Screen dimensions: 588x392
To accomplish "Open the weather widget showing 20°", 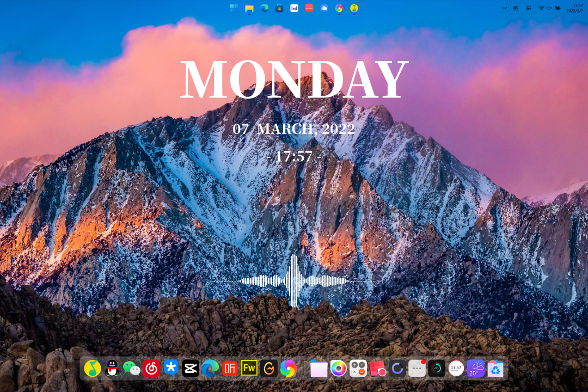I will [x=476, y=369].
